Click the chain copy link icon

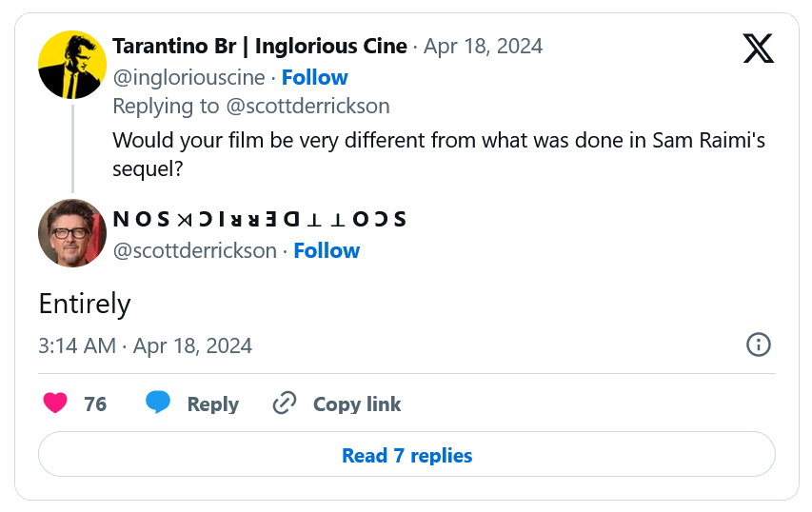(285, 403)
